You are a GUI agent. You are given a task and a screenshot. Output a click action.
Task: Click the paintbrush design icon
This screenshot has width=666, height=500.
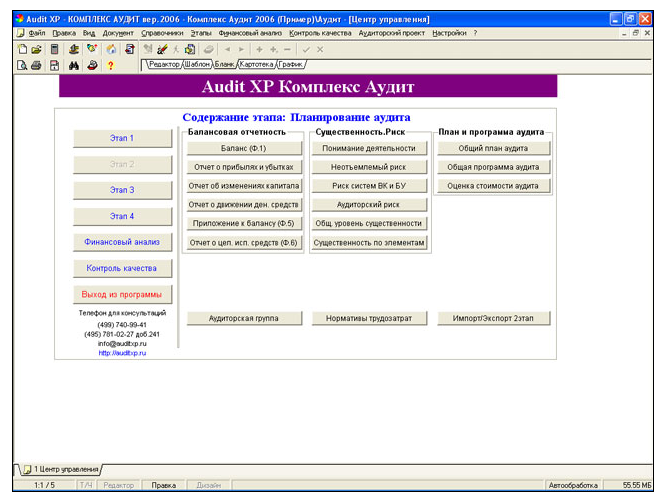[162, 49]
